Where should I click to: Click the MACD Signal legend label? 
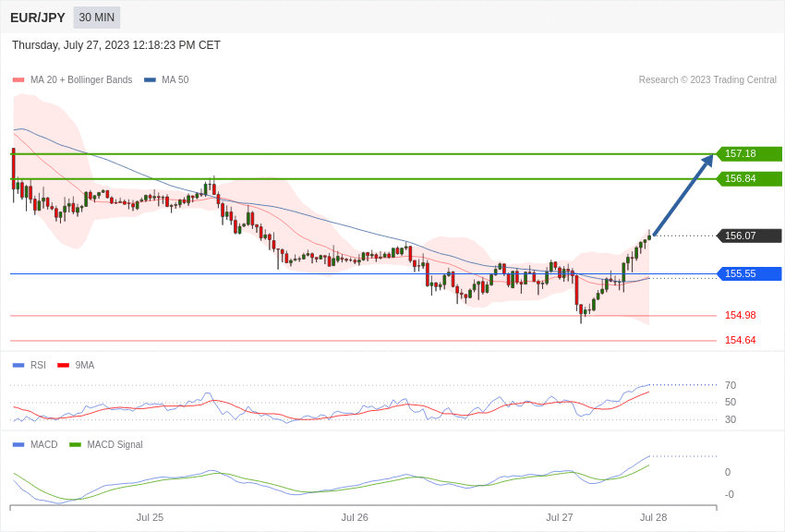pos(115,444)
